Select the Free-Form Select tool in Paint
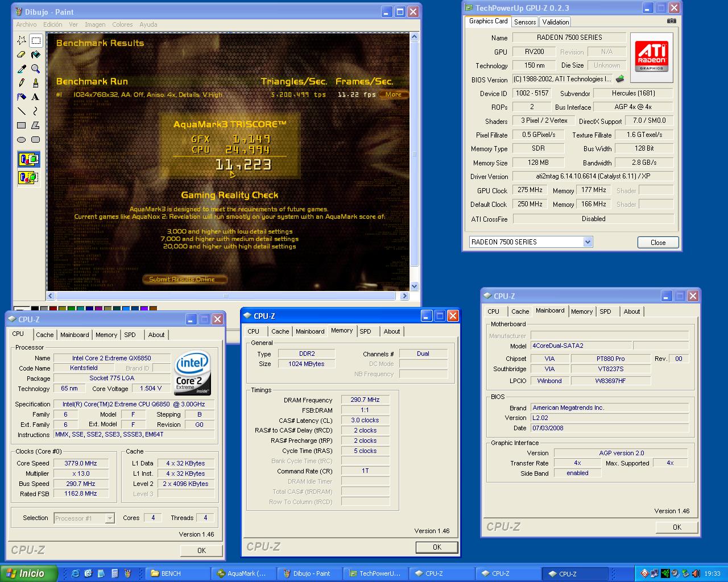The width and height of the screenshot is (728, 582). [22, 40]
